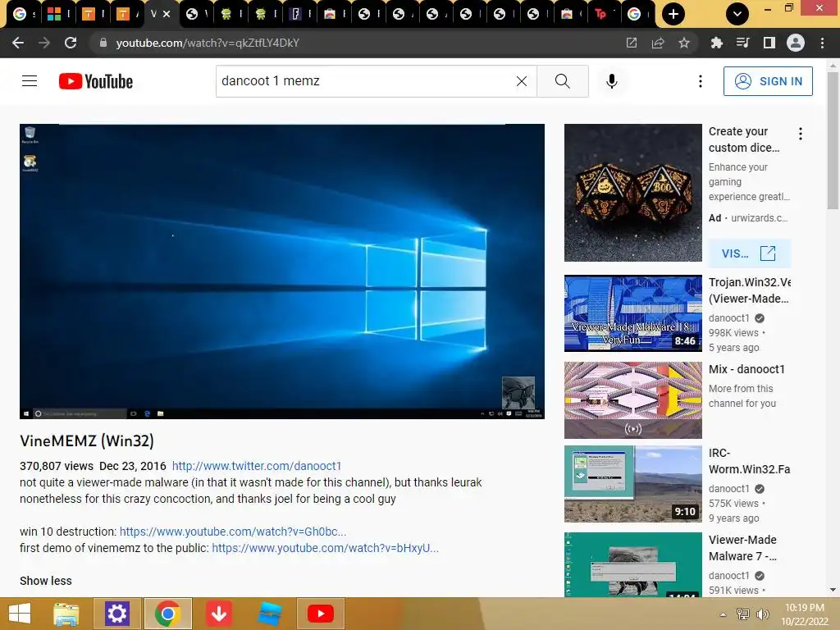
Task: Open the custom dice ad thumbnail
Action: [633, 193]
